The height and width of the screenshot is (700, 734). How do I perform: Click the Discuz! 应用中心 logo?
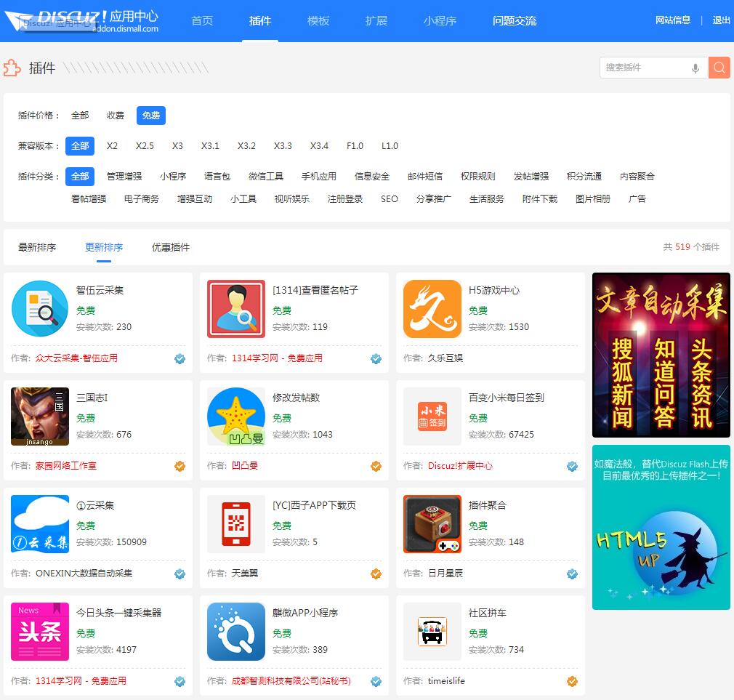81,20
